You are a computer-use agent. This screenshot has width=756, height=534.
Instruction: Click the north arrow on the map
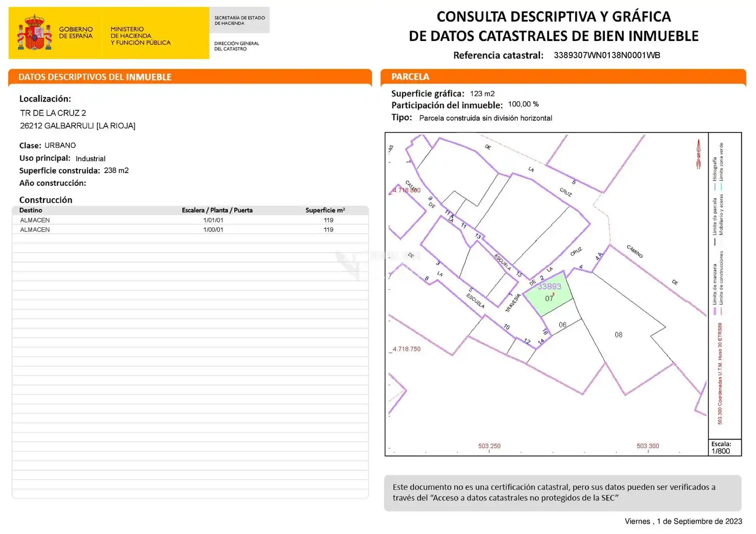click(699, 154)
